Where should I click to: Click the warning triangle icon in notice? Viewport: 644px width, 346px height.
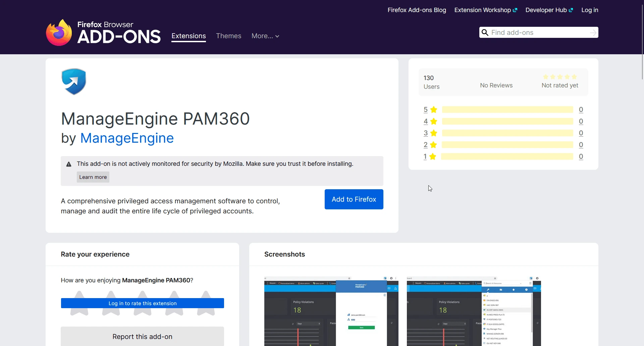click(x=69, y=164)
